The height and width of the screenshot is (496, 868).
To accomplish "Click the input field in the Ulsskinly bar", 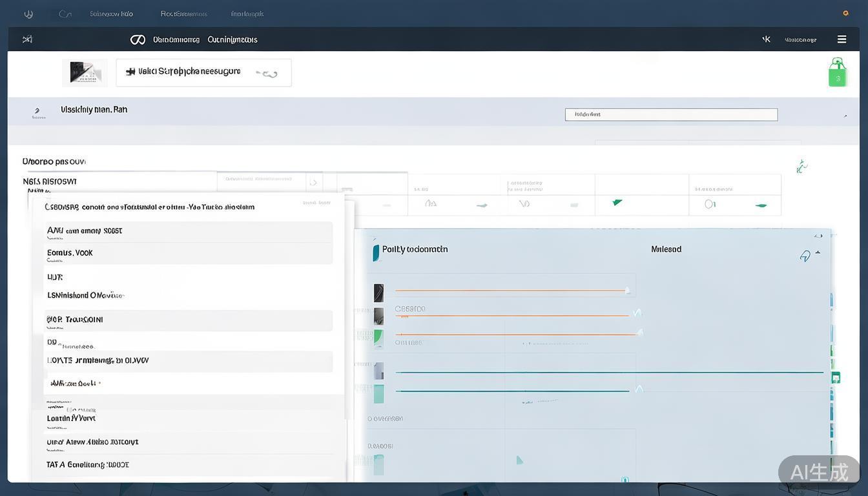I will [671, 115].
